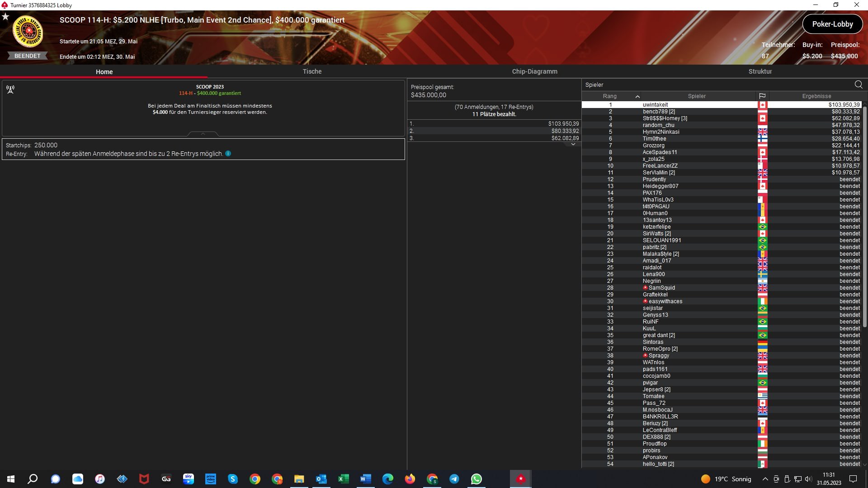Select player Negriin

pos(722,281)
